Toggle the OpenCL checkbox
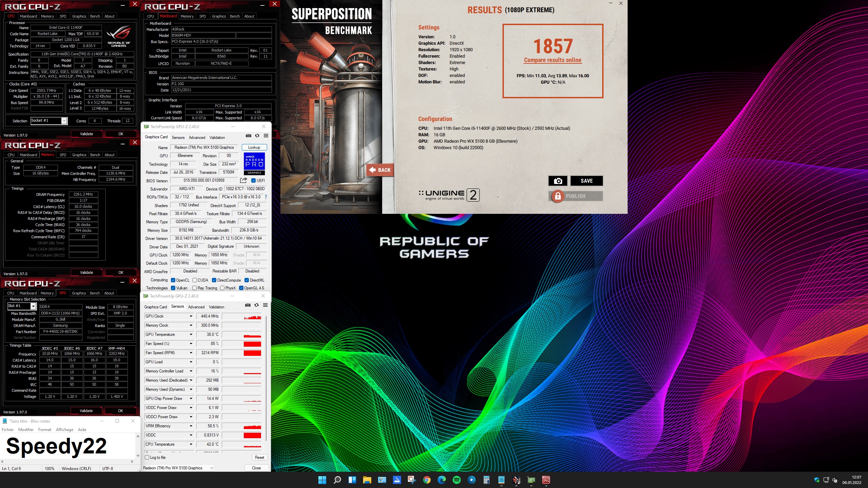The height and width of the screenshot is (488, 868). tap(173, 280)
